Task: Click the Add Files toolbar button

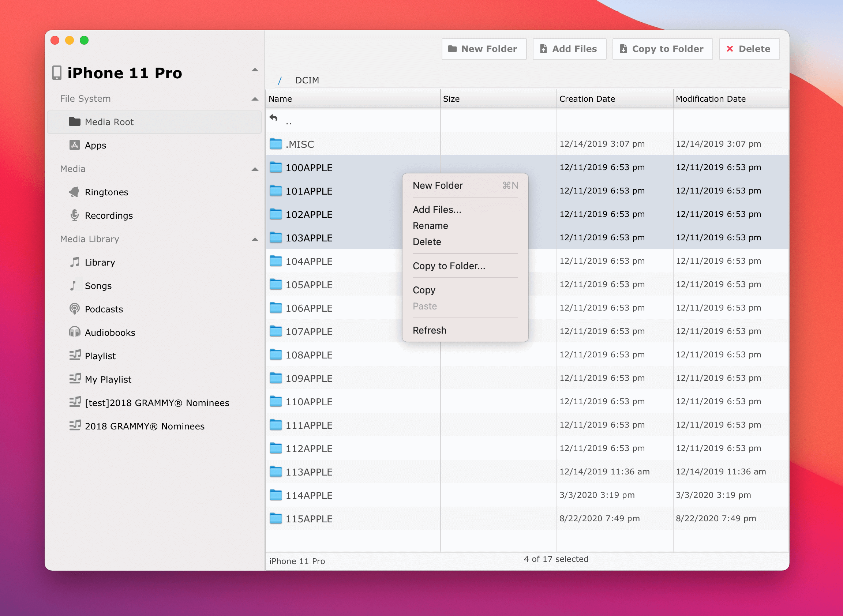Action: (569, 49)
